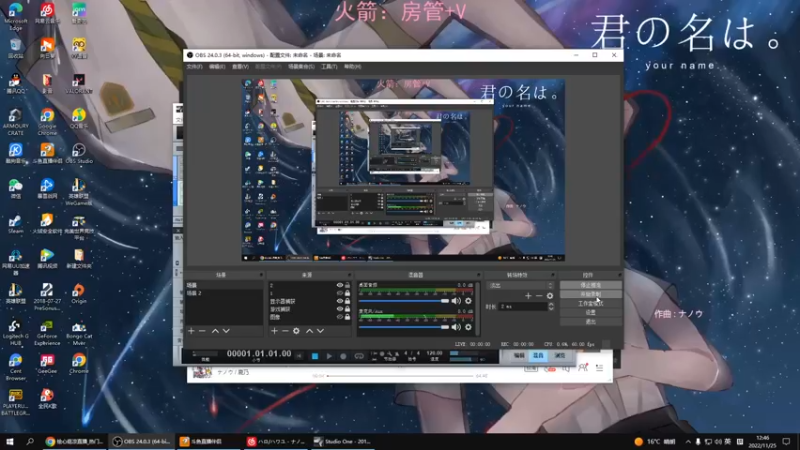Open the Mixer dock options corner button
Screen dimensions: 800x450
coord(478,275)
